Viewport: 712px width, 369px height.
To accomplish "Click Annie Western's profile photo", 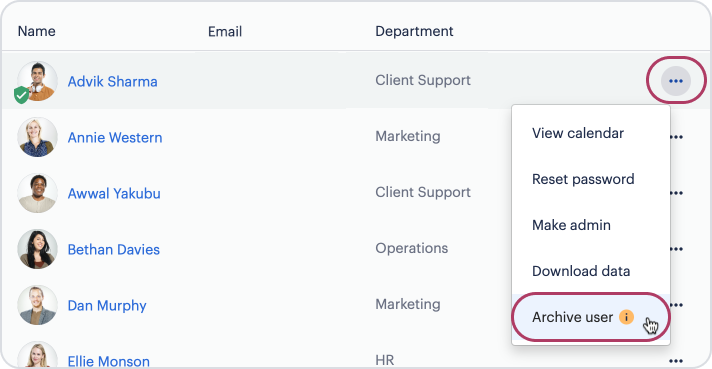I will tap(37, 137).
